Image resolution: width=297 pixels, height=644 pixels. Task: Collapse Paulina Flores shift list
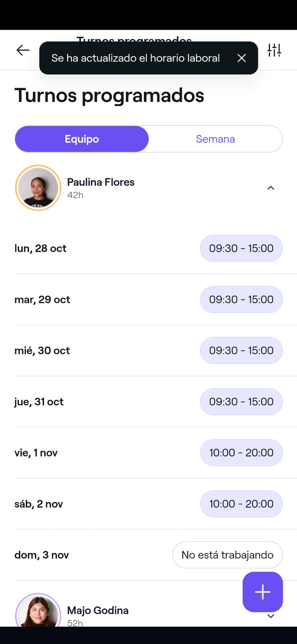click(x=271, y=188)
